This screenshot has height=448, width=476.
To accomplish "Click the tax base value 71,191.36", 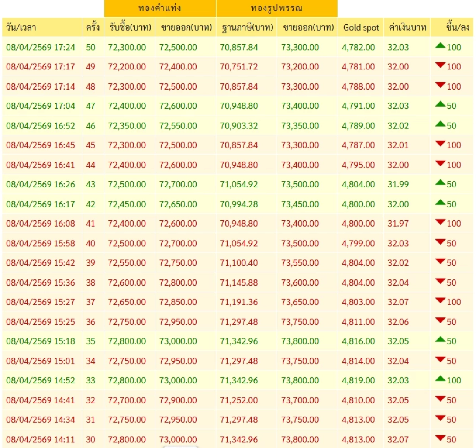I will [x=239, y=302].
